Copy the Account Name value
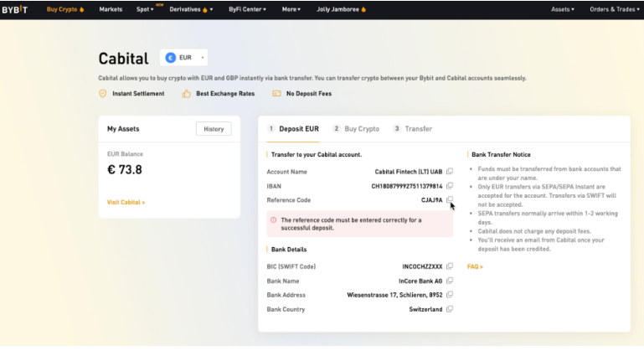This screenshot has height=351, width=644. point(450,172)
